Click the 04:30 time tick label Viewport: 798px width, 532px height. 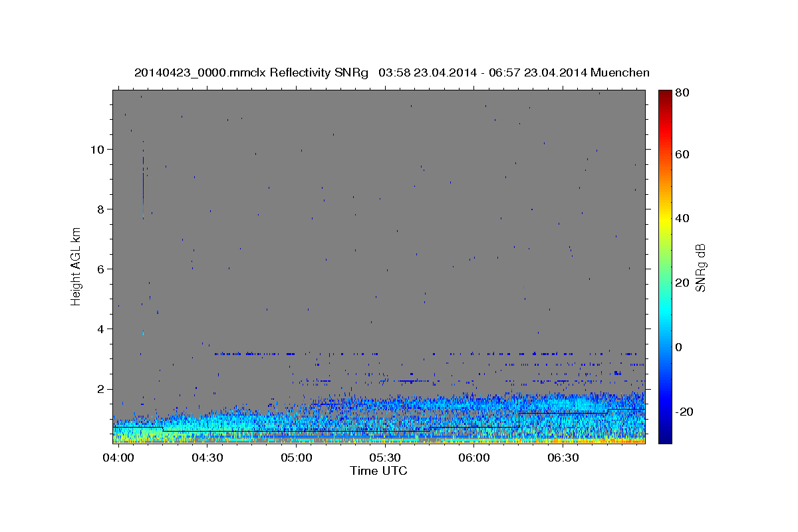[207, 458]
